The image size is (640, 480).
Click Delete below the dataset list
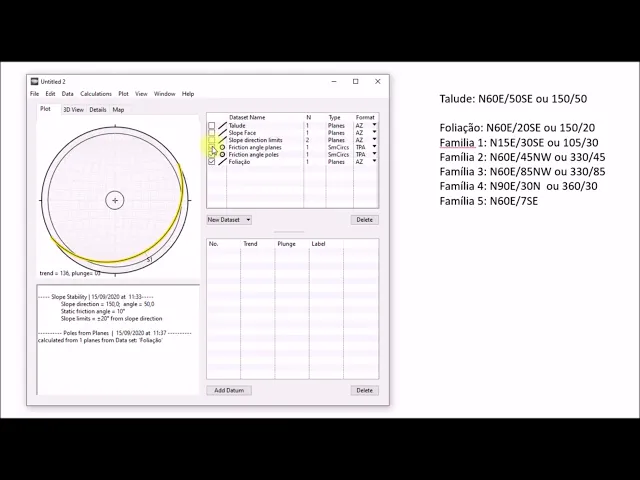[x=364, y=220]
